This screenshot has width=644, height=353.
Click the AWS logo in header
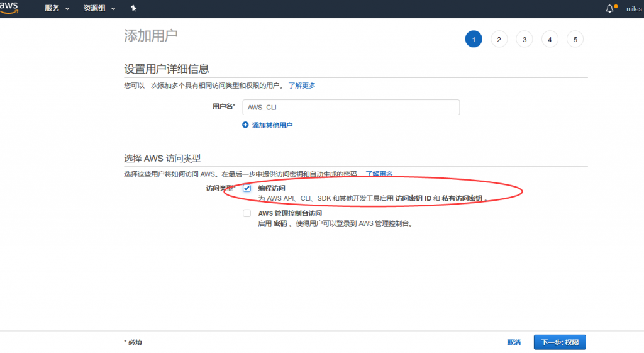pyautogui.click(x=9, y=8)
